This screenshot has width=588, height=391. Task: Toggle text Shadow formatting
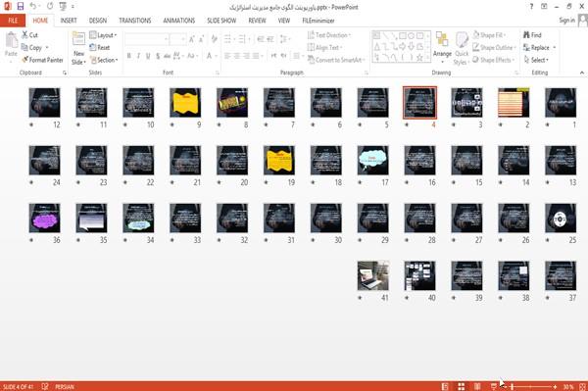click(158, 56)
